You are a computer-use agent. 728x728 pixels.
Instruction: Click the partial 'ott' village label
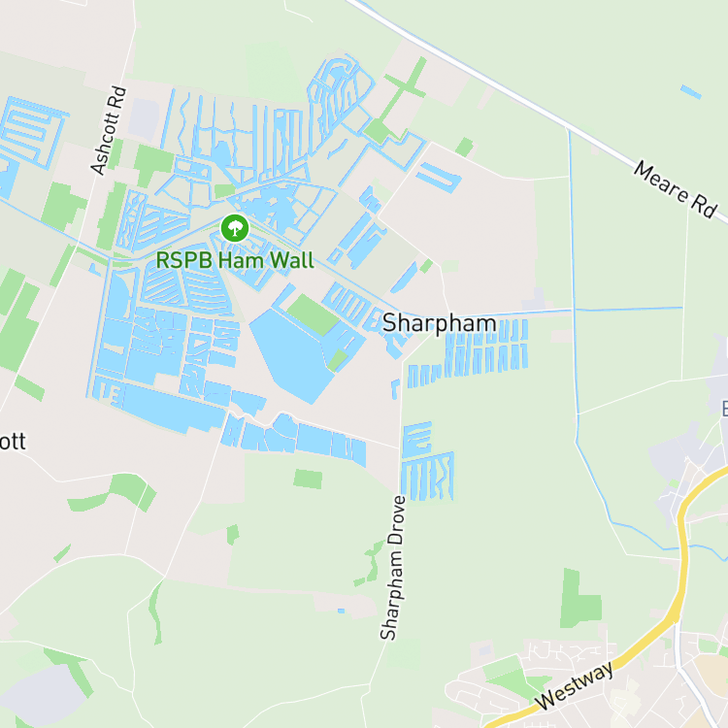(13, 442)
